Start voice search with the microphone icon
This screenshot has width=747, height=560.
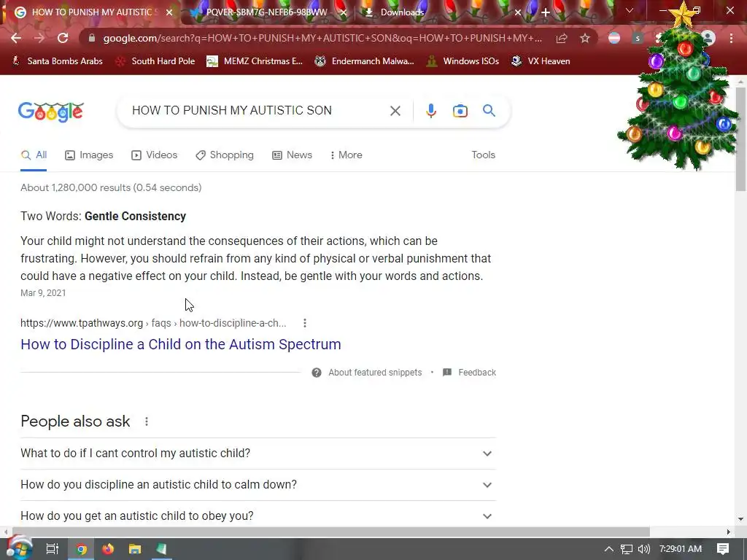tap(430, 111)
